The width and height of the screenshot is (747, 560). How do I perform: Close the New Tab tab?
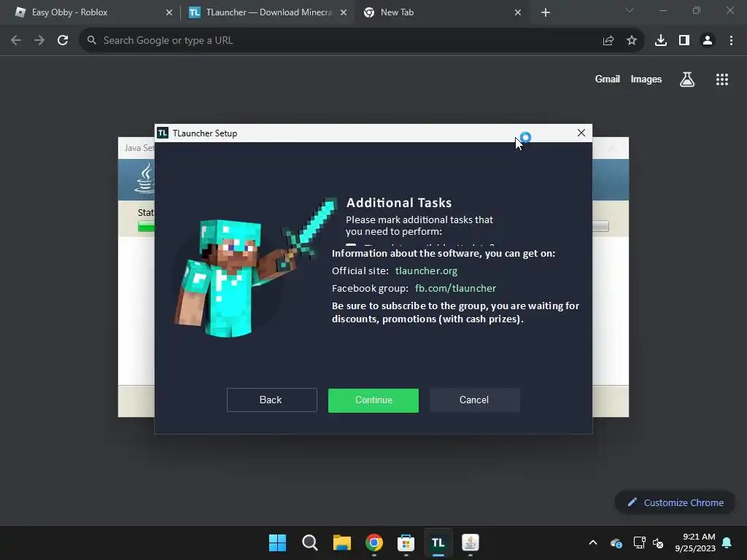point(518,13)
